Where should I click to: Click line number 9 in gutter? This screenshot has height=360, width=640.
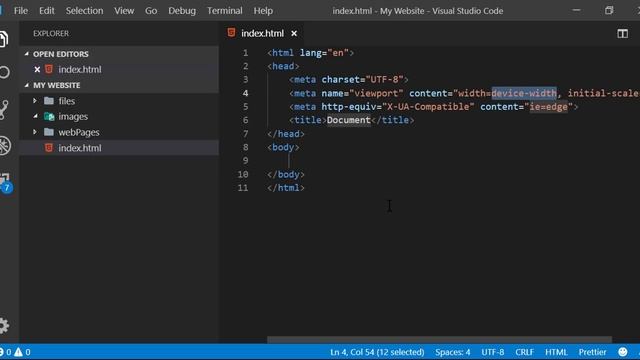(245, 160)
